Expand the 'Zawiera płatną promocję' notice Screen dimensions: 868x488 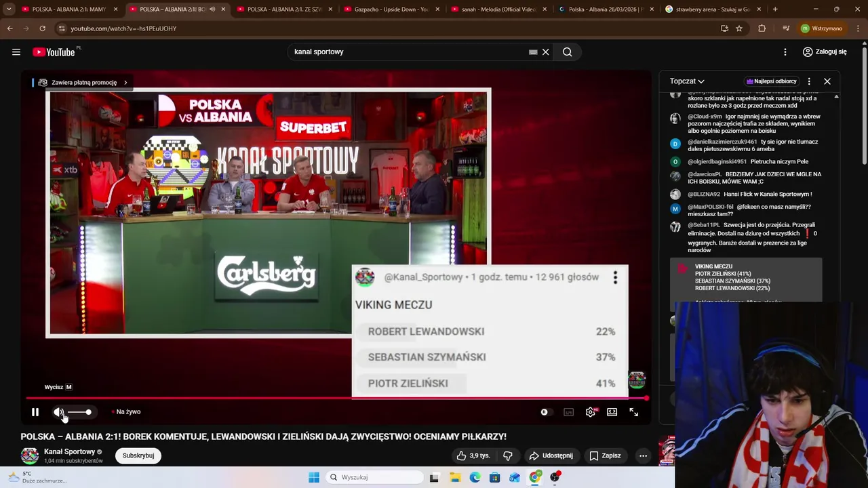(83, 83)
